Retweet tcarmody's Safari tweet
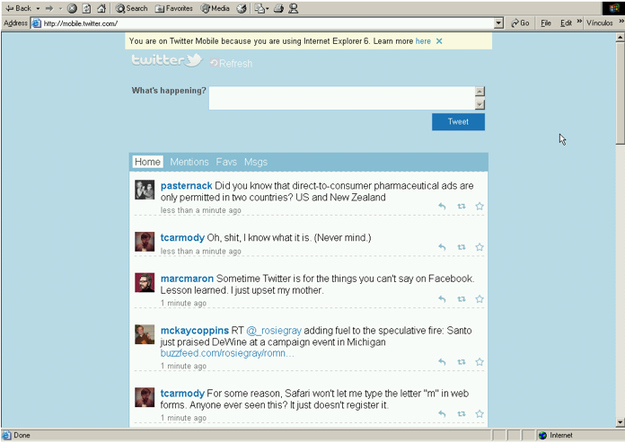625x443 pixels. (x=461, y=414)
